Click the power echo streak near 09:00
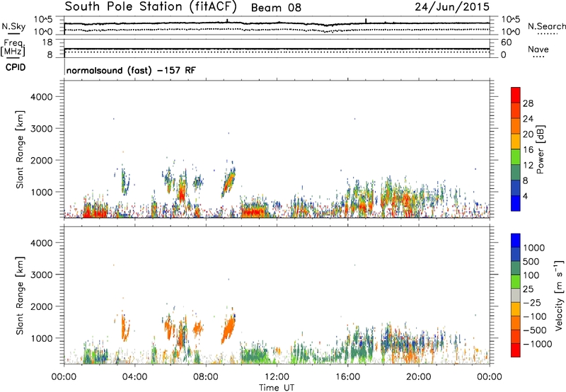 pos(229,183)
